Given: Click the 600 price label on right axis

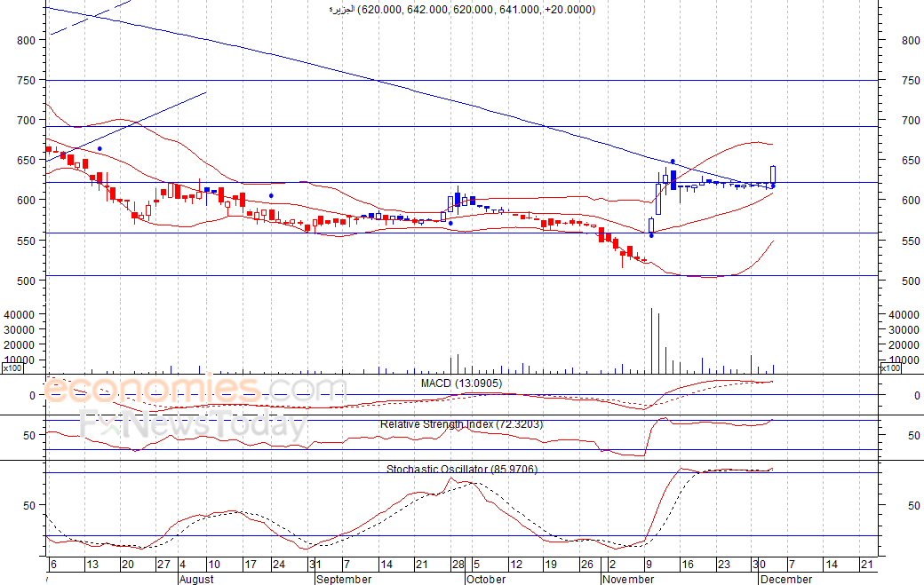Looking at the screenshot, I should 911,201.
